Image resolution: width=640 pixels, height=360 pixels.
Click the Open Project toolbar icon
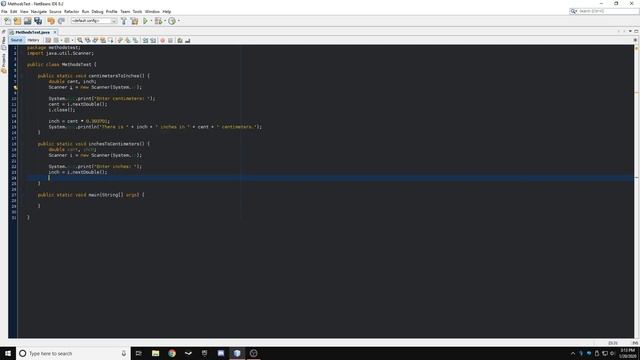27,21
